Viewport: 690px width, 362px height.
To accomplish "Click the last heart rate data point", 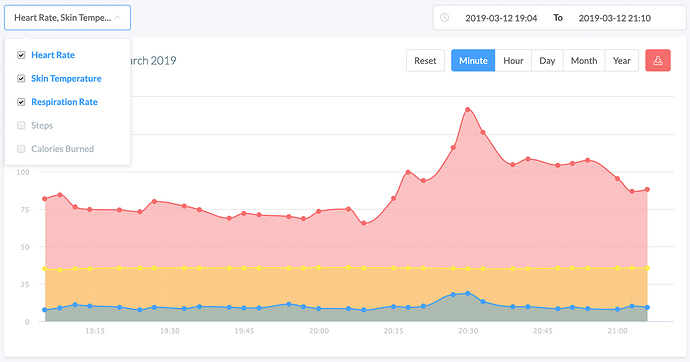I will point(647,190).
